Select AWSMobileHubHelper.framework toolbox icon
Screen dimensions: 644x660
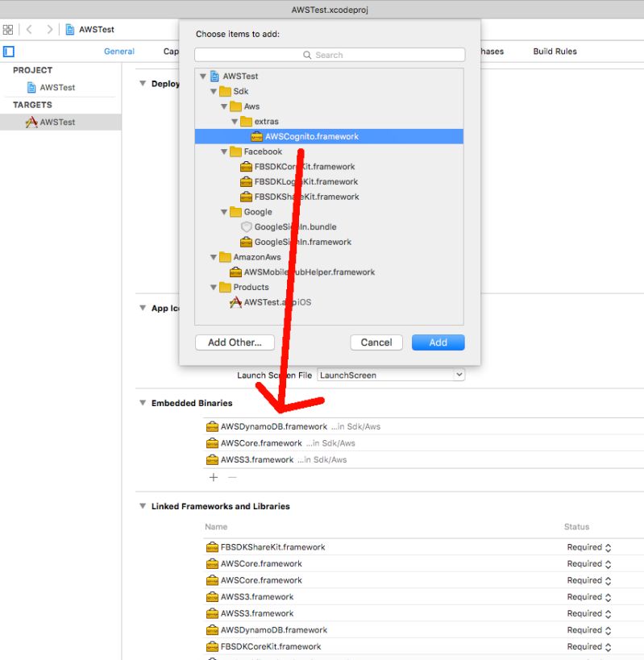pyautogui.click(x=235, y=272)
